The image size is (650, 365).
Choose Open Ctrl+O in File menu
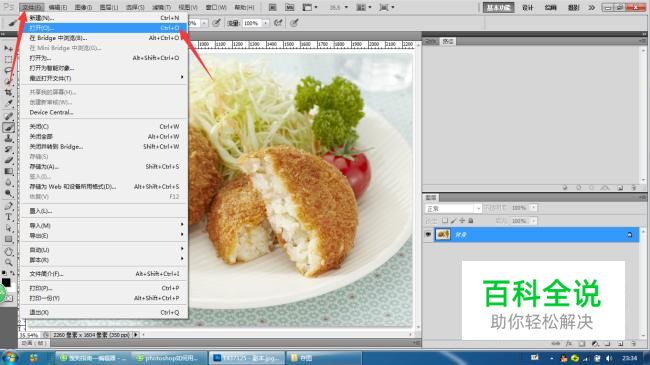click(104, 28)
